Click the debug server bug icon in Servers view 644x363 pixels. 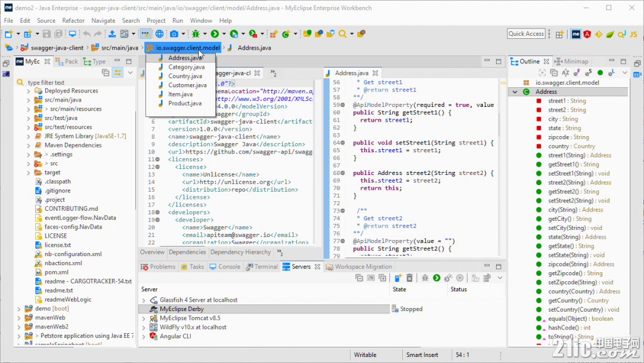(425, 278)
